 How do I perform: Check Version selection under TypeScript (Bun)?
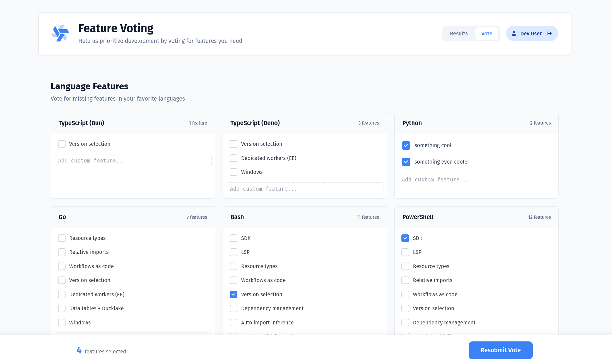coord(62,144)
